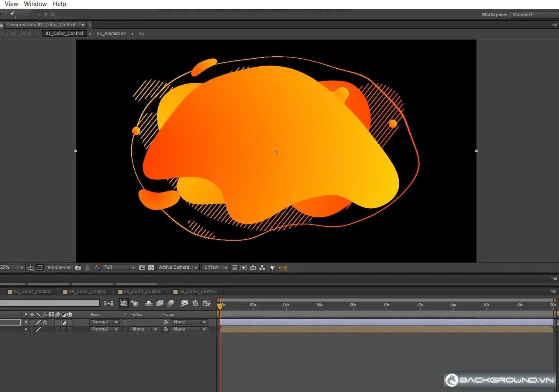The height and width of the screenshot is (392, 559).
Task: Select the Puppet Pin tool
Action: click(12, 14)
